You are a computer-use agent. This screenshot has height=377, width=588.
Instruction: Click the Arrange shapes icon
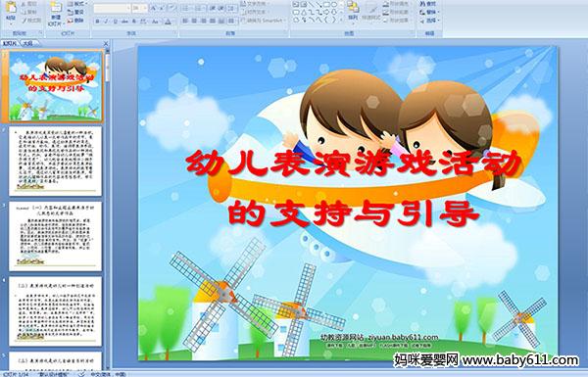point(353,11)
